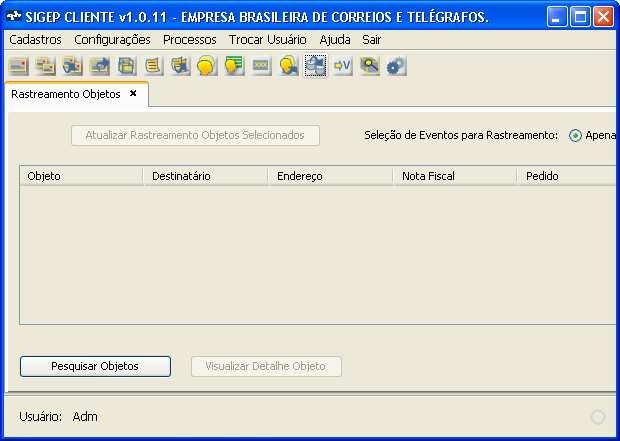Click the Pesquisar Objetos button
Screen dimensions: 620x441
tap(95, 366)
